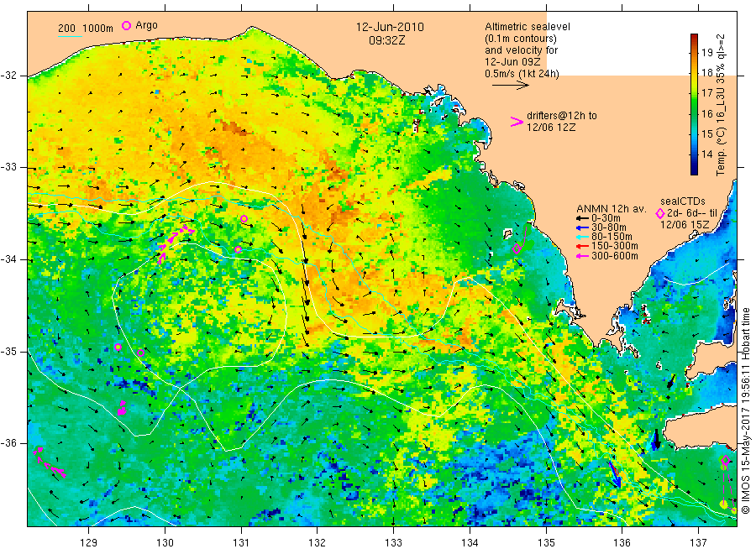Click the 14 label on the temperature scale
The width and height of the screenshot is (756, 554).
706,154
